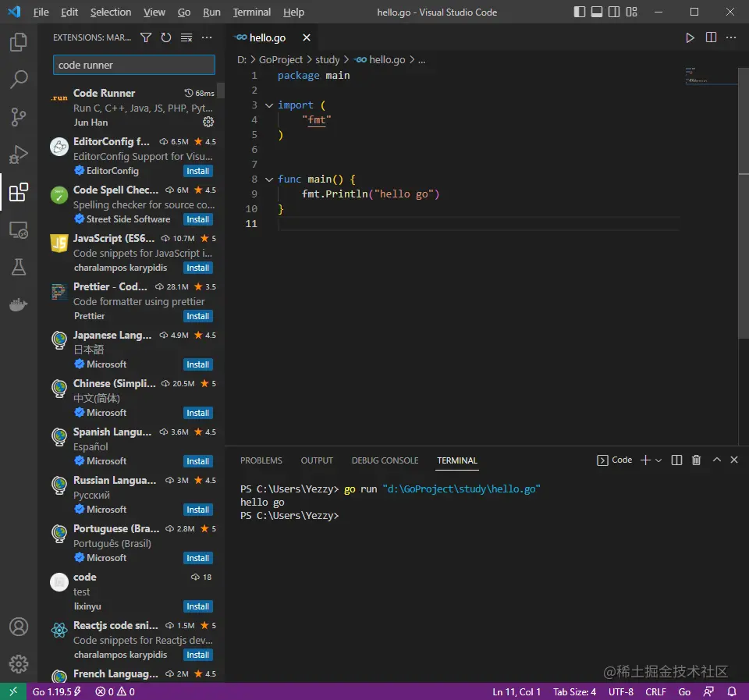Click breadcrumb GoProject folder
749x700 pixels.
[x=280, y=60]
